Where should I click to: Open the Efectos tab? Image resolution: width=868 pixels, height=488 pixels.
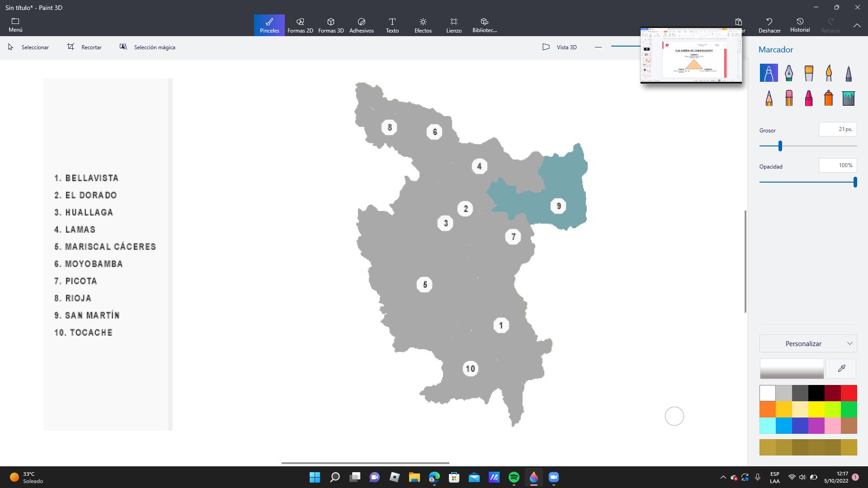pyautogui.click(x=423, y=25)
